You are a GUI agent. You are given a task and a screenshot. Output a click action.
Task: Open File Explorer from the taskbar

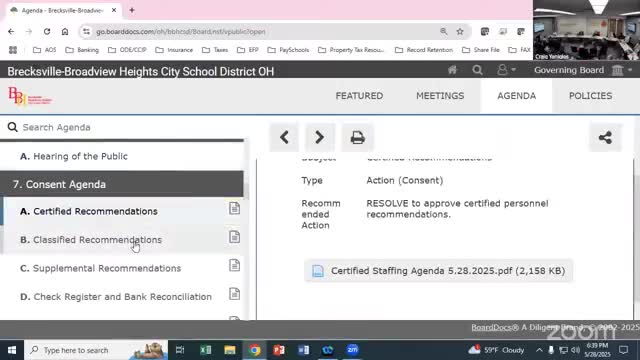(x=230, y=350)
